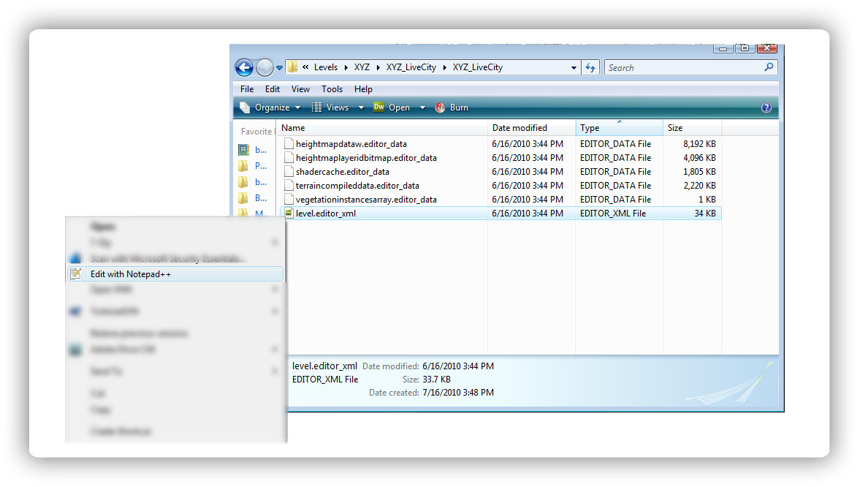868x487 pixels.
Task: Open the View menu
Action: (x=300, y=89)
